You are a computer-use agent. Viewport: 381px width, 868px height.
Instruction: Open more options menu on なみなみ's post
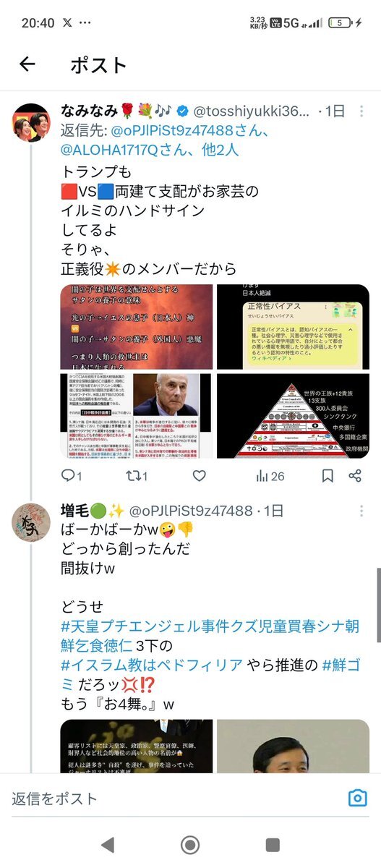coord(363,111)
